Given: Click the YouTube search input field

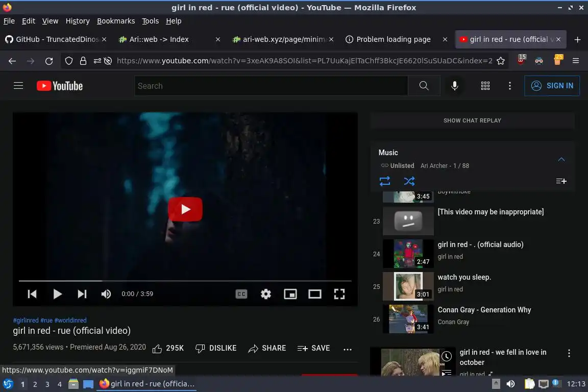Looking at the screenshot, I should [x=271, y=86].
